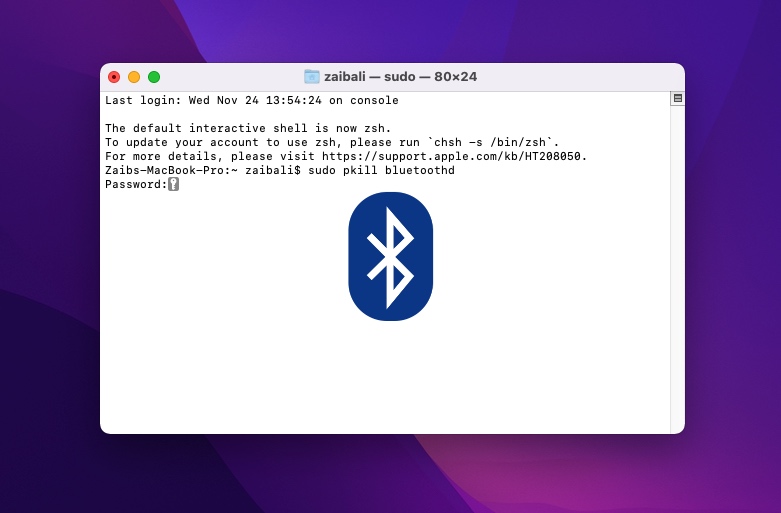Maximize Terminal window with green button
781x513 pixels.
(x=154, y=77)
